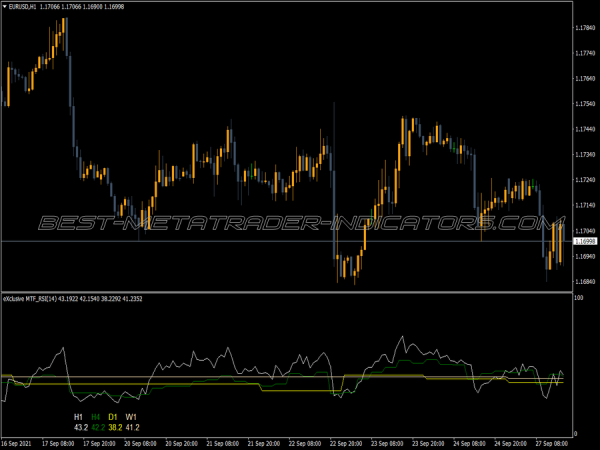Select the 22 Sep 20:00 time label
600x450 pixels.
coord(346,444)
